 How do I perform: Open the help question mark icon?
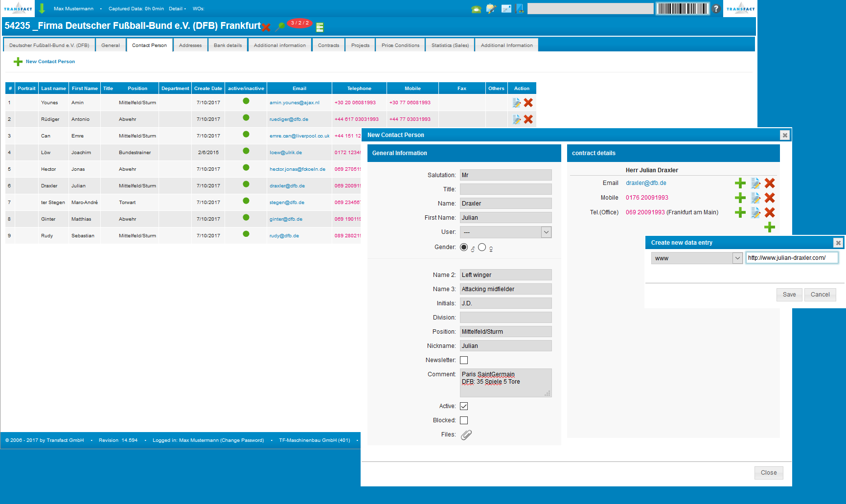(x=716, y=8)
